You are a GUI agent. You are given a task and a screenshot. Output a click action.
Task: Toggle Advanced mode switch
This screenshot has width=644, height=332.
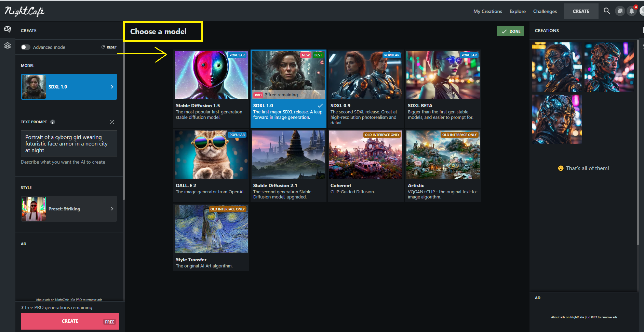(x=26, y=47)
